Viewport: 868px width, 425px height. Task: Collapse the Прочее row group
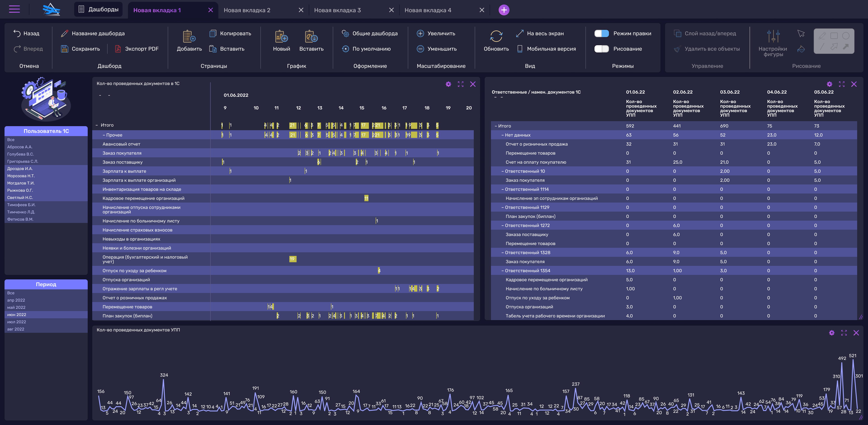[104, 135]
